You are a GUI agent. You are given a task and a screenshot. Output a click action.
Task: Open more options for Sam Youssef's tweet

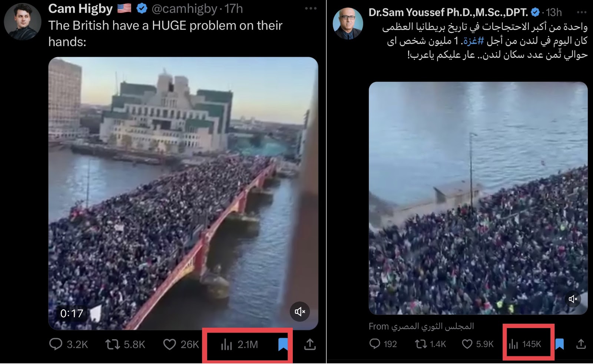[x=582, y=12]
